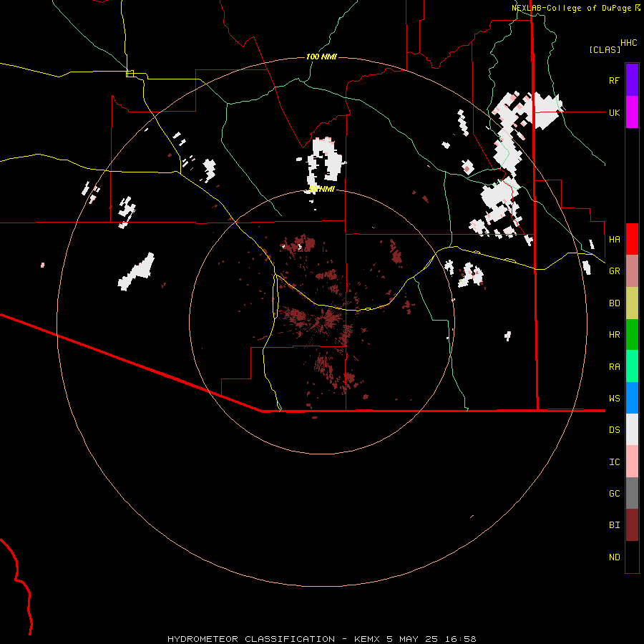Viewport: 644px width, 644px height.
Task: Click the RF purple color swatch
Action: tap(632, 80)
